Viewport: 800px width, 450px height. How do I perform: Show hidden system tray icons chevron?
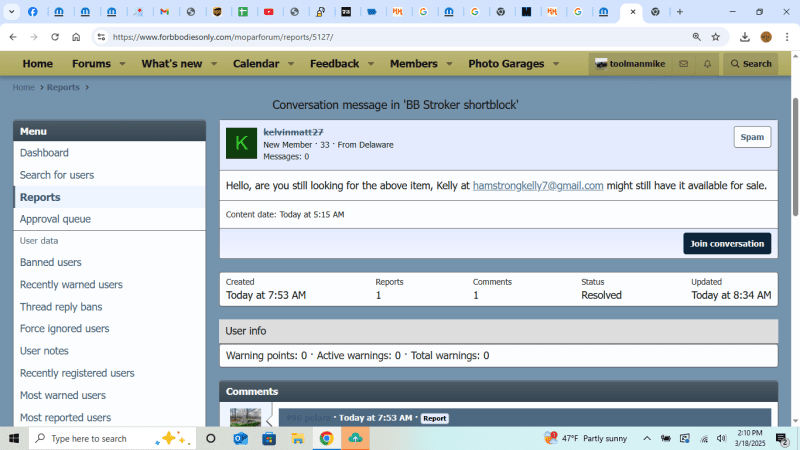[646, 438]
